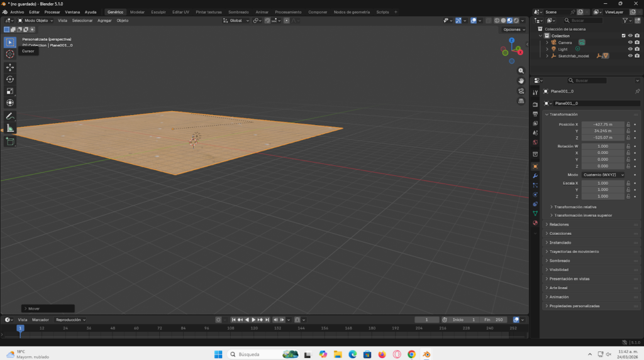Click the Fin frame 250 field
This screenshot has height=360, width=644.
coord(494,320)
